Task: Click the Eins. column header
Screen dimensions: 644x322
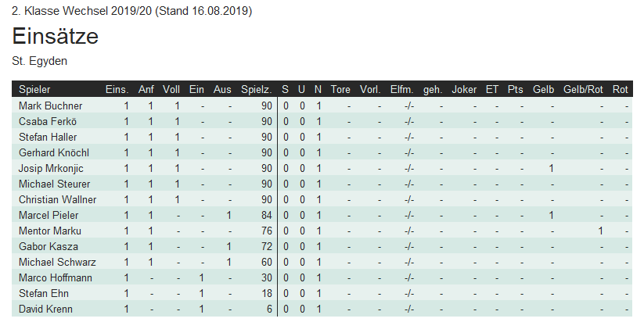Action: (x=117, y=89)
